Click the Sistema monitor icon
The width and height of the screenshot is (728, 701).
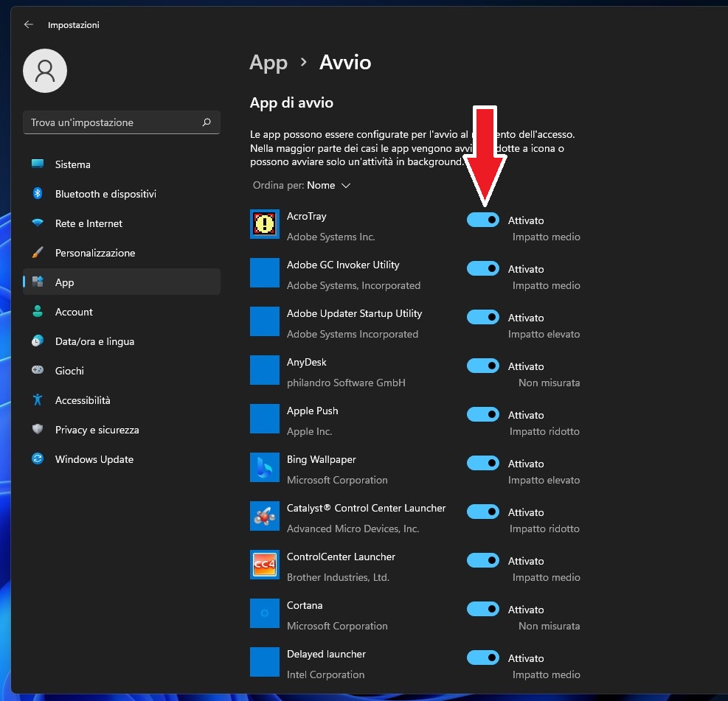[x=38, y=164]
